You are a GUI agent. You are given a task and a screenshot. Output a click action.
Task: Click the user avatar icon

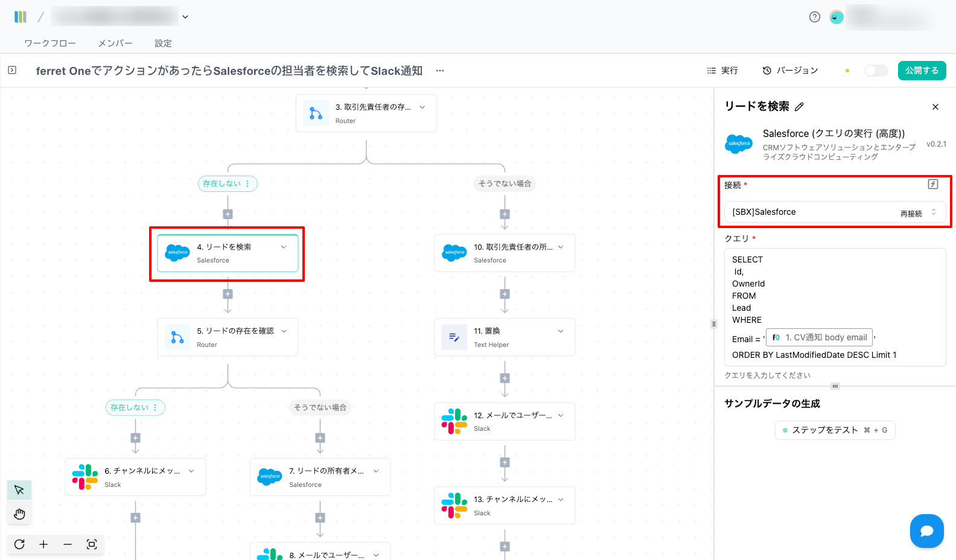click(836, 17)
